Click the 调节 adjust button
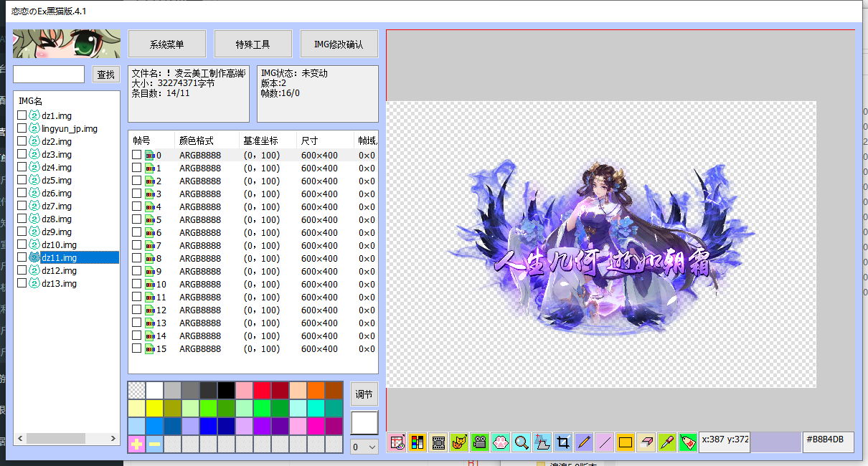 364,394
